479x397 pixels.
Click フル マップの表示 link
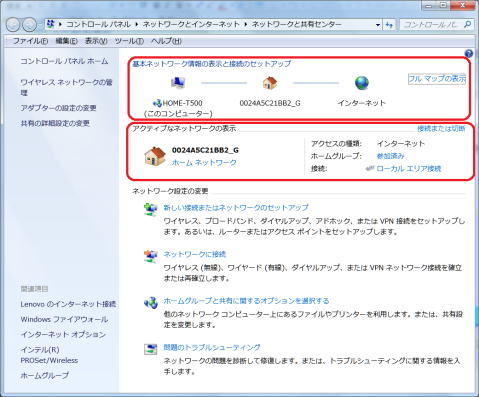(x=437, y=79)
